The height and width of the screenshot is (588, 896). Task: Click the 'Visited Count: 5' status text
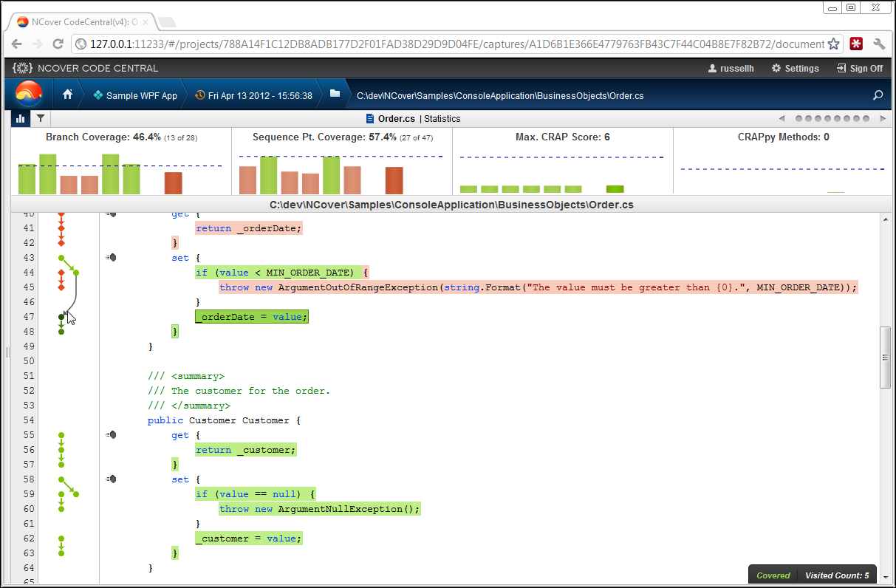point(837,575)
